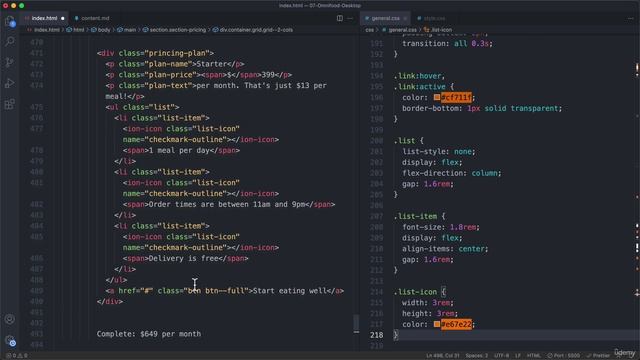Open the Search view in the activity bar

coord(10,41)
